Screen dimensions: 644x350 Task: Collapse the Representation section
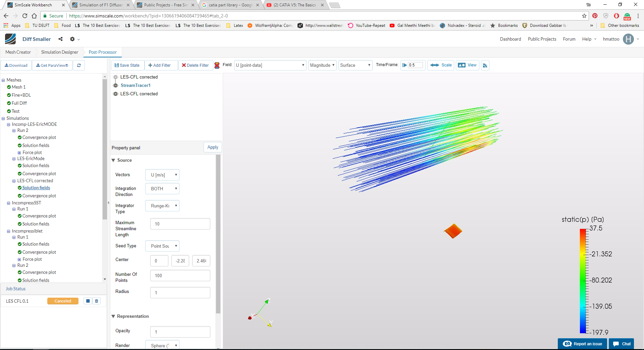113,316
